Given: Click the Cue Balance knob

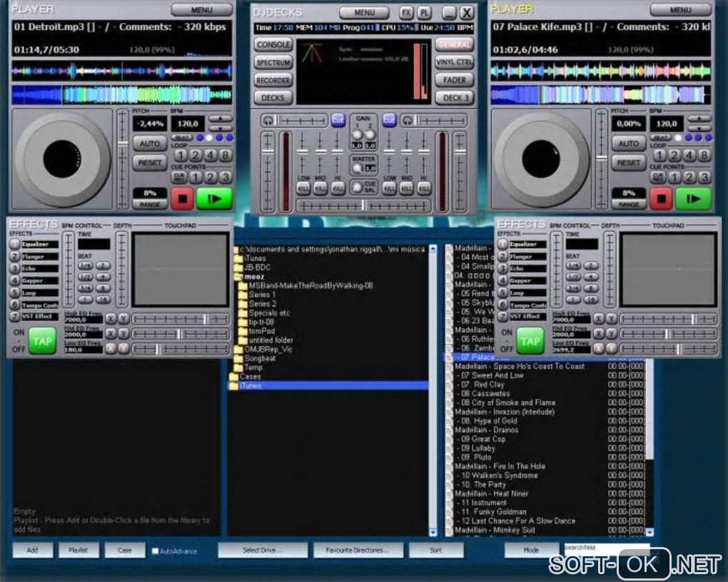Looking at the screenshot, I should tap(357, 188).
